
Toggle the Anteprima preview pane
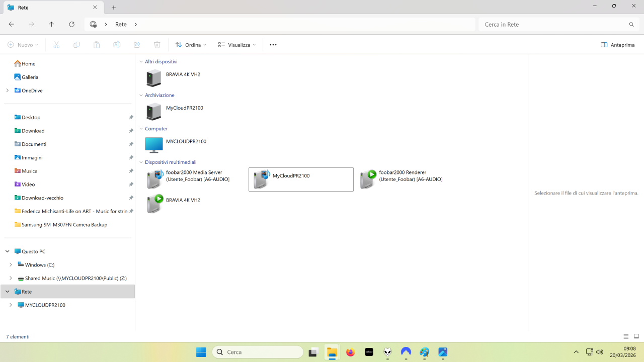(x=617, y=45)
